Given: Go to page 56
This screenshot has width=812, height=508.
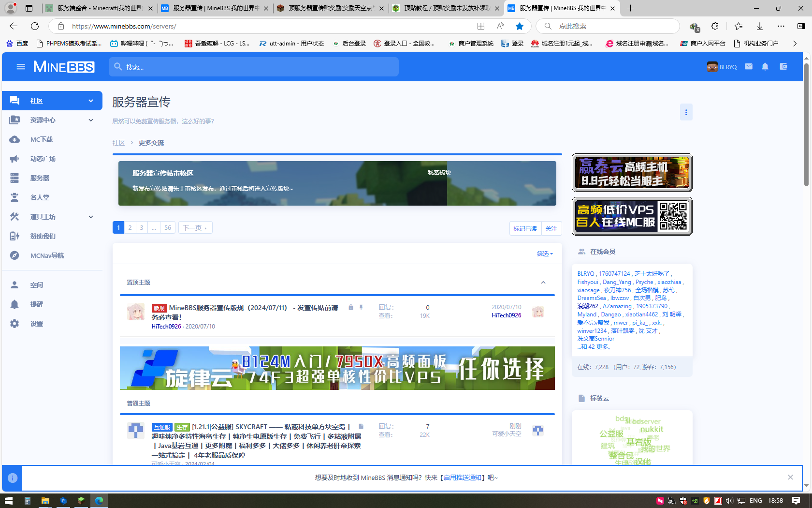Looking at the screenshot, I should coord(168,227).
